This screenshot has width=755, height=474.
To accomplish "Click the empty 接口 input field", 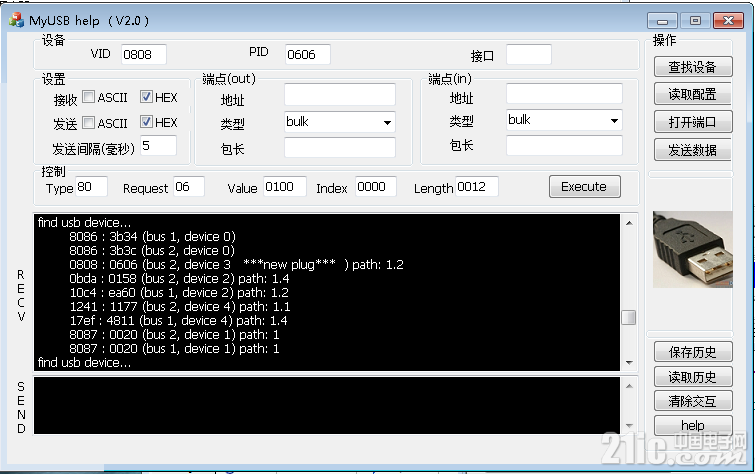I will point(529,54).
